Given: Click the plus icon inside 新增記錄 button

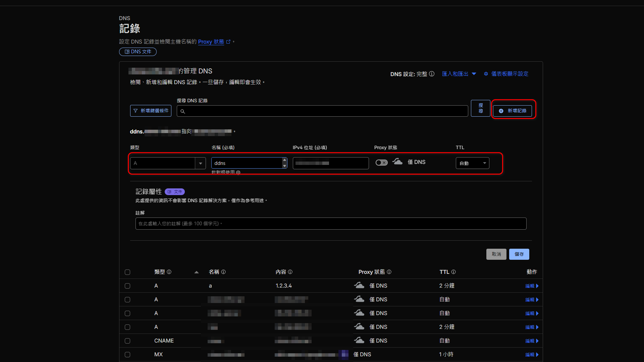Looking at the screenshot, I should click(x=501, y=111).
